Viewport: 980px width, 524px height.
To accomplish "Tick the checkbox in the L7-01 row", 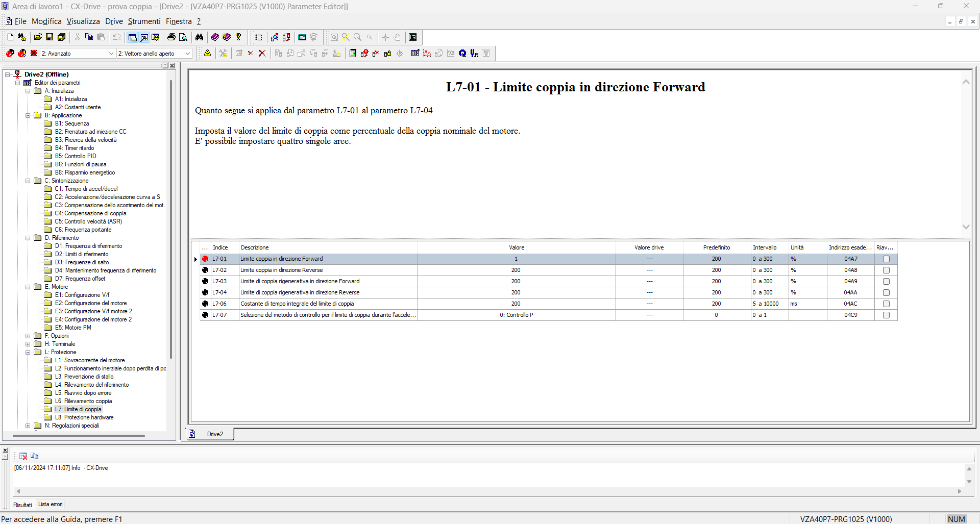I will (886, 259).
